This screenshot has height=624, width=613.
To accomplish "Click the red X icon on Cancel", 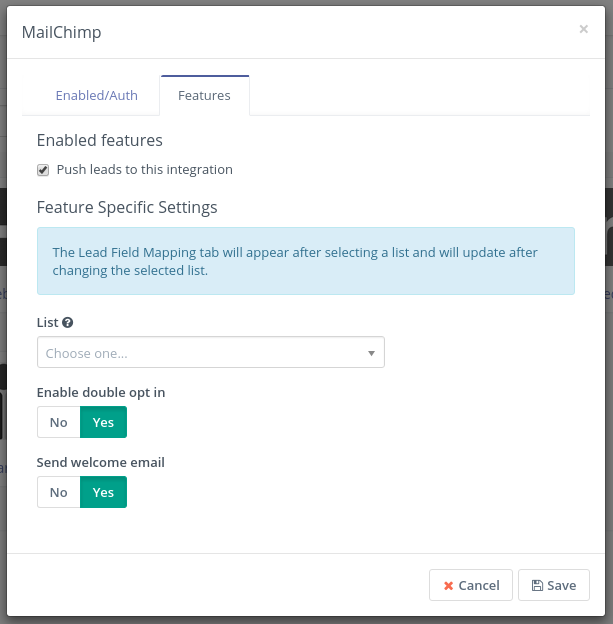I will tap(448, 585).
